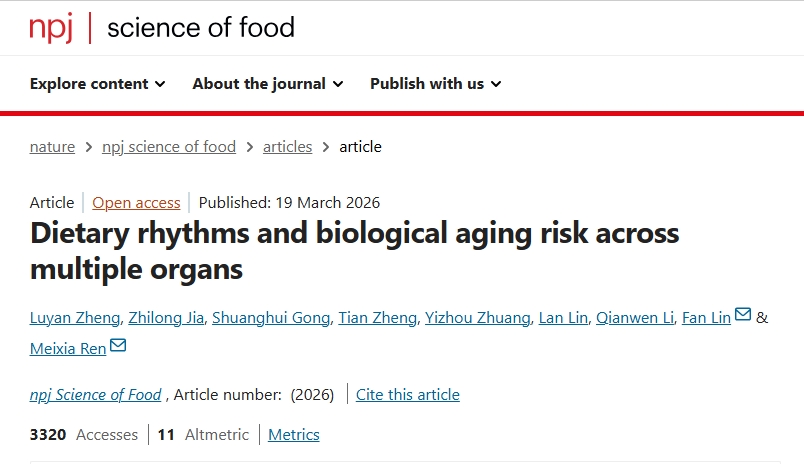
Task: Open the npj science of food breadcrumb
Action: pyautogui.click(x=169, y=147)
